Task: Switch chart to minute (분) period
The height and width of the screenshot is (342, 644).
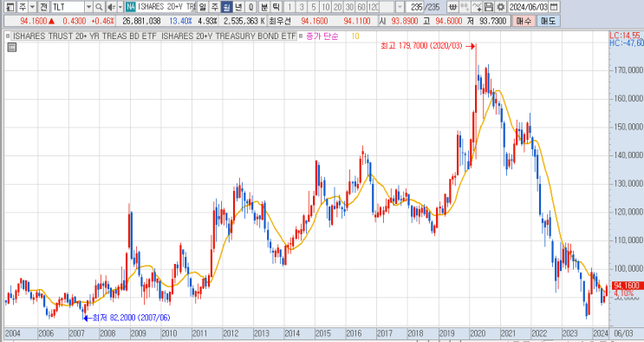Action: coord(264,7)
